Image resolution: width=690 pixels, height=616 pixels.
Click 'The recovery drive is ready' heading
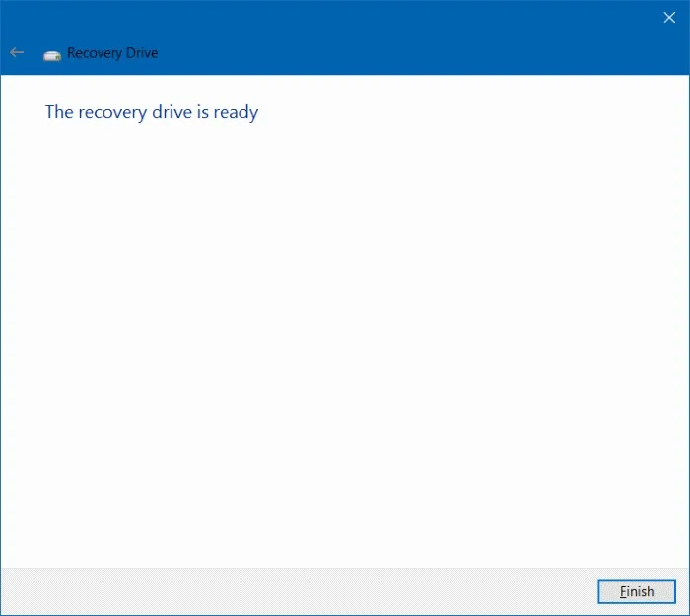point(152,112)
